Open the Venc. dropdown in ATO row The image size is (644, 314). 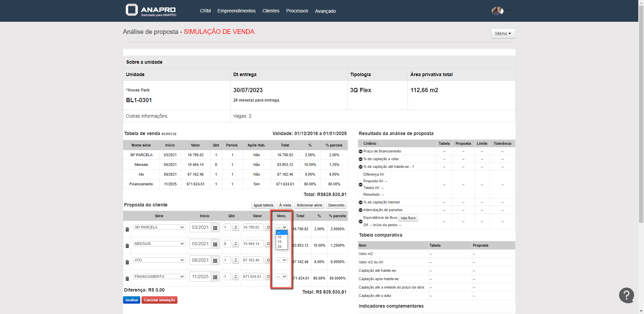pos(281,260)
